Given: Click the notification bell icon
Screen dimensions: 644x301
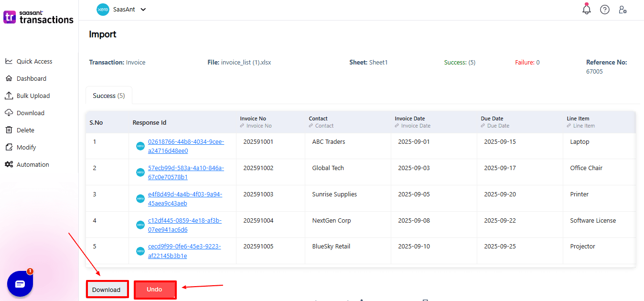Looking at the screenshot, I should pos(587,9).
